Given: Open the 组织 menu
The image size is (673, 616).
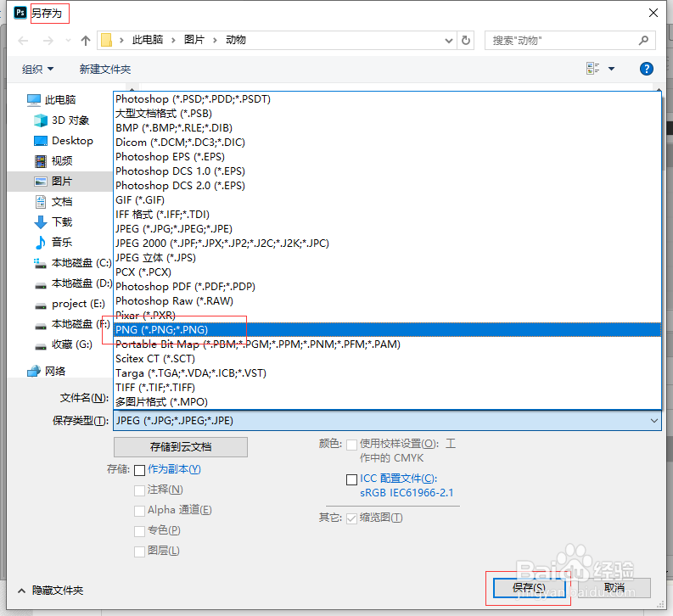Looking at the screenshot, I should [38, 69].
